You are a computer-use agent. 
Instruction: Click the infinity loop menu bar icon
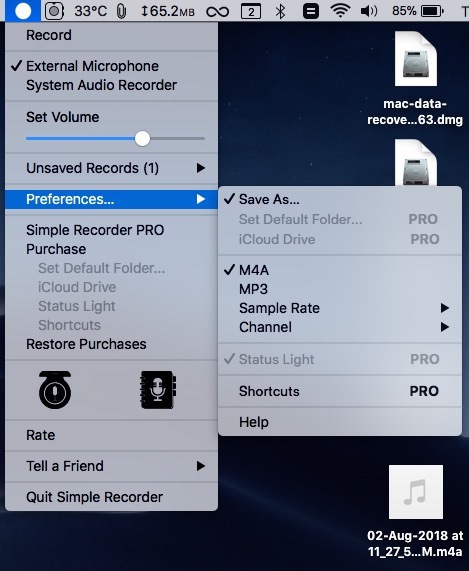click(217, 12)
